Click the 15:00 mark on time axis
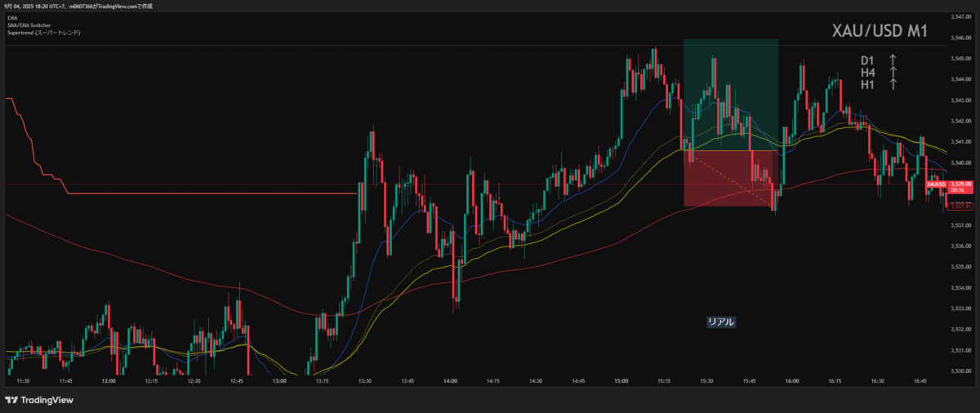 [621, 381]
